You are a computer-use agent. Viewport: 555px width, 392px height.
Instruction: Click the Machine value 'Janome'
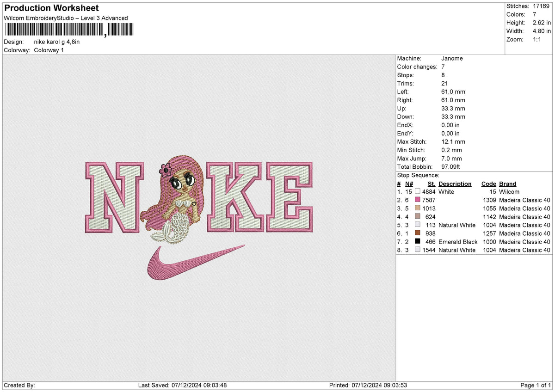(x=452, y=58)
